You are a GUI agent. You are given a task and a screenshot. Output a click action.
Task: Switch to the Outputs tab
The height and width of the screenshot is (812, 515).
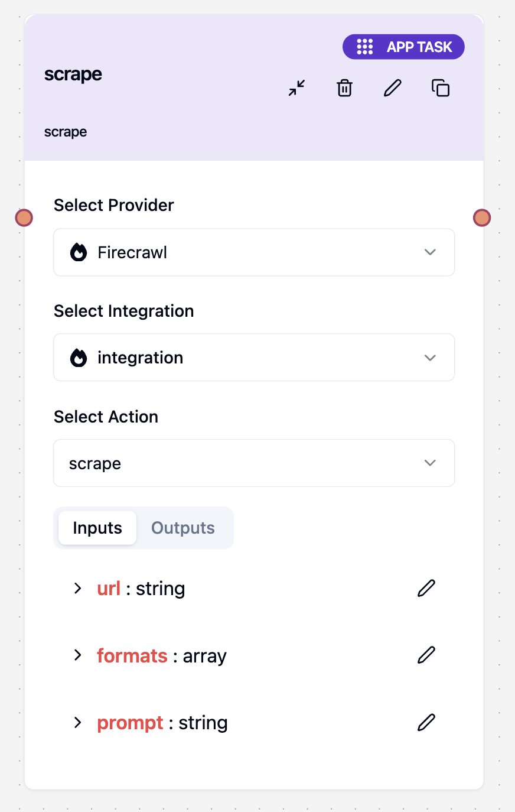(x=182, y=527)
